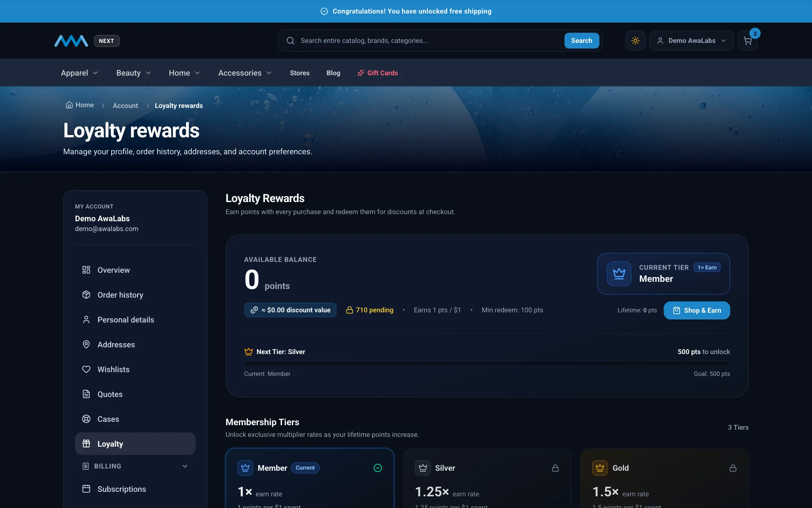Click the Search button
Screen dimensions: 812x508
[582, 41]
